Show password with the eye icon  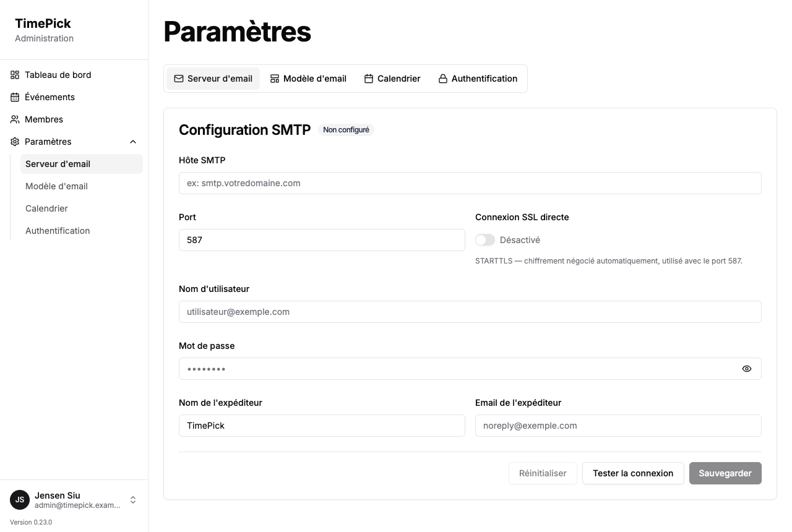coord(747,369)
